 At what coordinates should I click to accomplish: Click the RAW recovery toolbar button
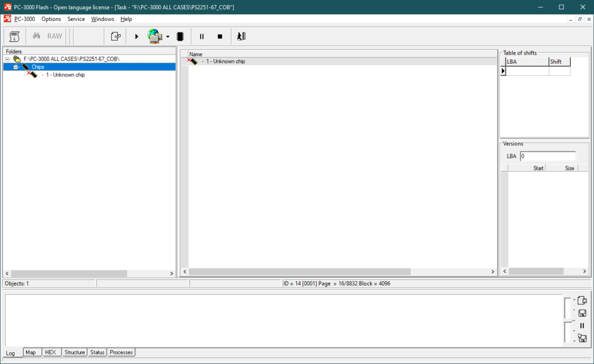pos(55,36)
